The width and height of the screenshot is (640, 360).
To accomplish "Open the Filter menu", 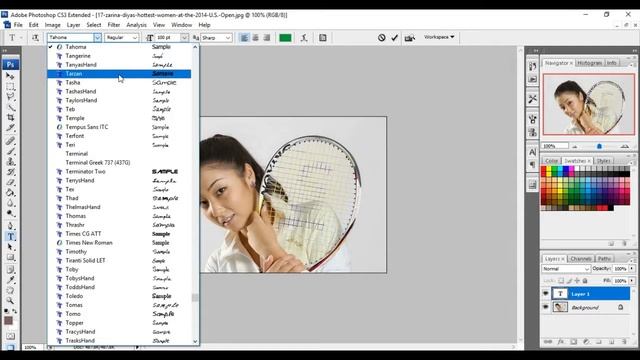I will pos(114,25).
